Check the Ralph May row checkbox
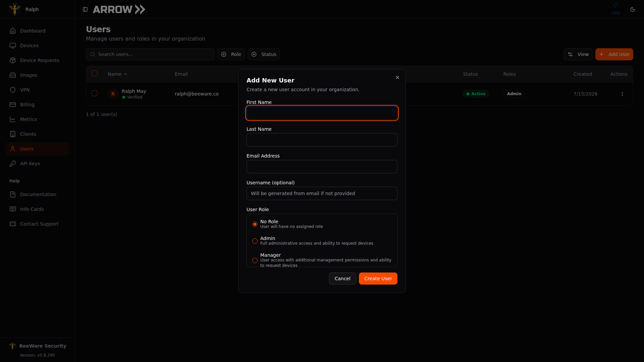Image resolution: width=644 pixels, height=362 pixels. [95, 93]
